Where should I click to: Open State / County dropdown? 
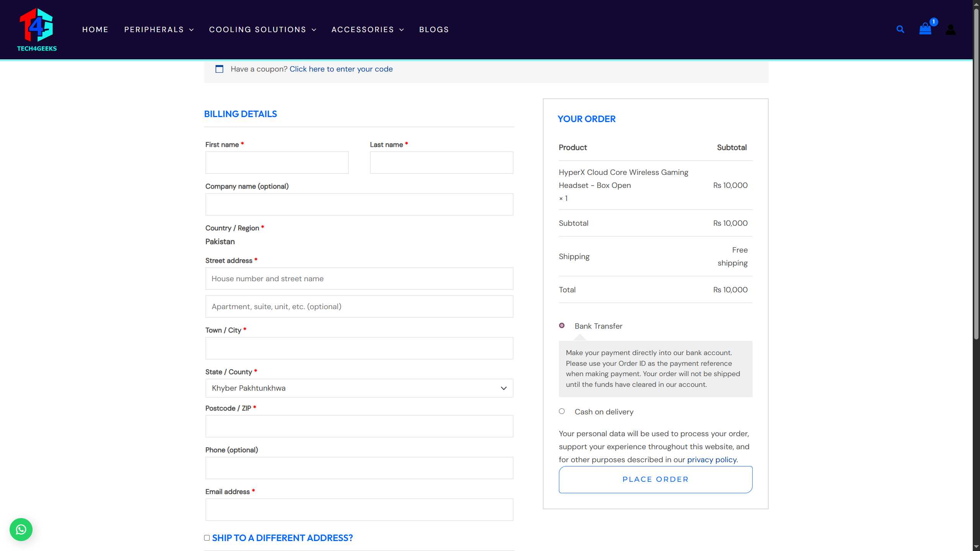[x=359, y=388]
